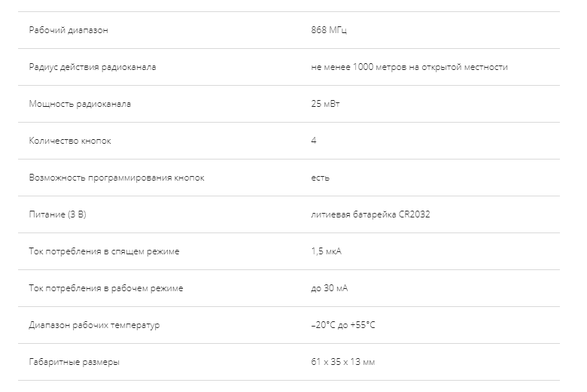Click the button count value '4'

tap(314, 141)
